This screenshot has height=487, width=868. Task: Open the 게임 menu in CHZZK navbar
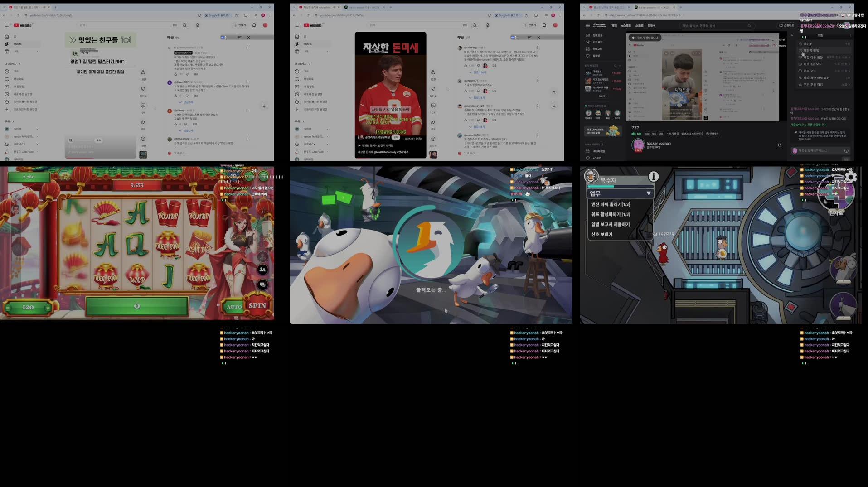pos(614,26)
